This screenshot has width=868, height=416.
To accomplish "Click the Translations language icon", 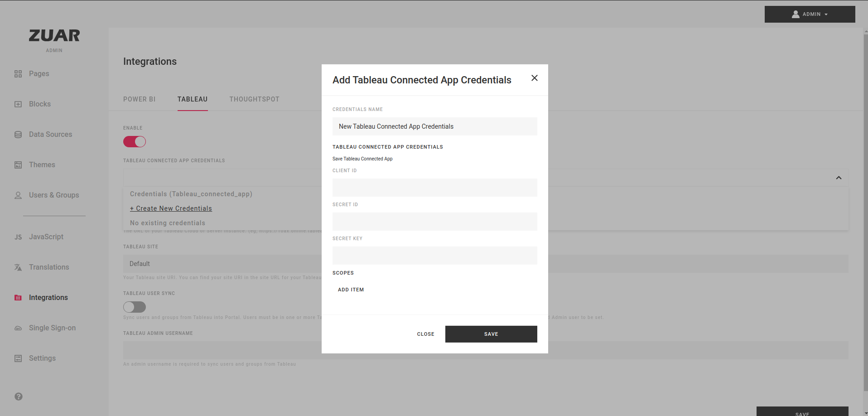I will point(18,267).
